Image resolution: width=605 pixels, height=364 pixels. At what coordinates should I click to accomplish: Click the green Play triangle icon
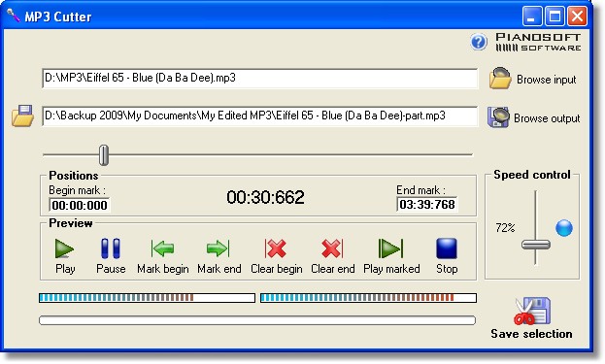pos(64,248)
